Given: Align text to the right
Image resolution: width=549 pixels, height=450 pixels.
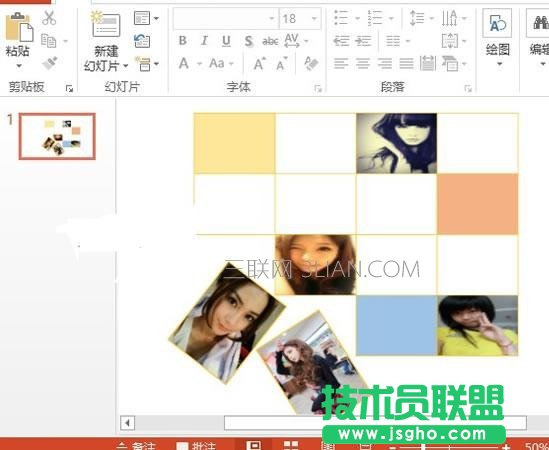Looking at the screenshot, I should pyautogui.click(x=384, y=64).
